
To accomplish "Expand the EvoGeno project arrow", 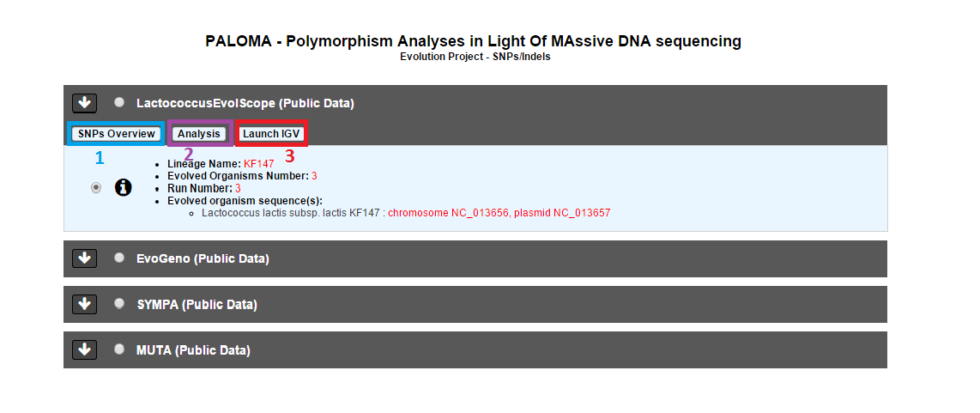I will [84, 258].
